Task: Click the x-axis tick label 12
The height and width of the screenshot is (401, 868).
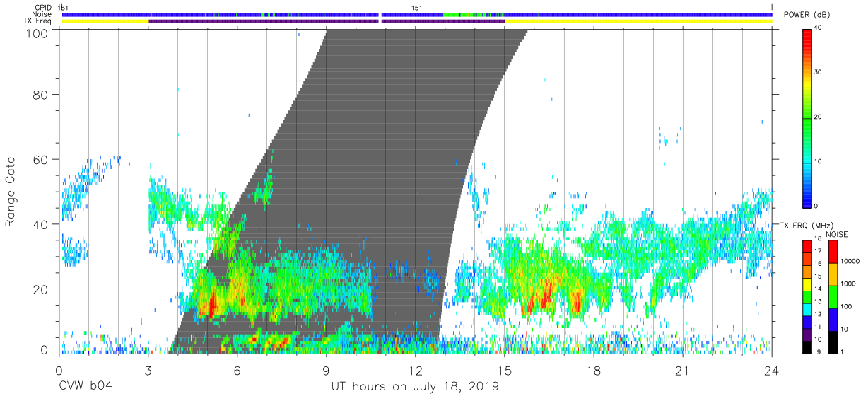Action: coord(415,371)
